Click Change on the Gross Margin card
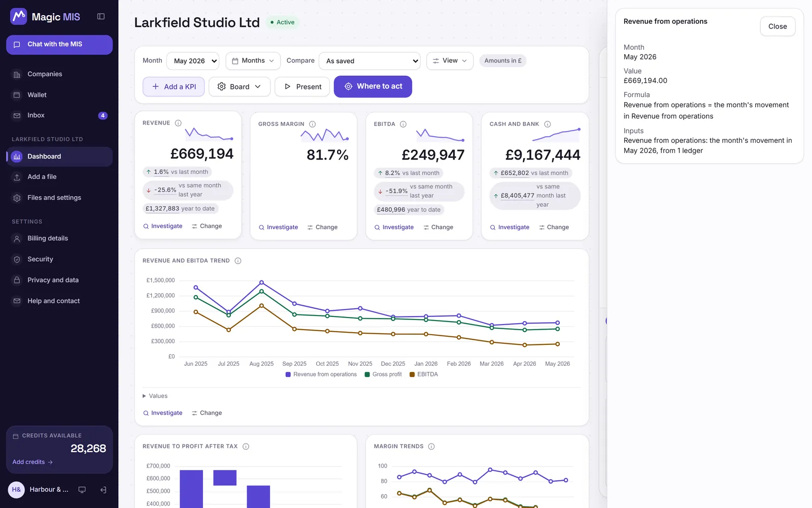Screen dimensions: 812x508 (x=322, y=227)
